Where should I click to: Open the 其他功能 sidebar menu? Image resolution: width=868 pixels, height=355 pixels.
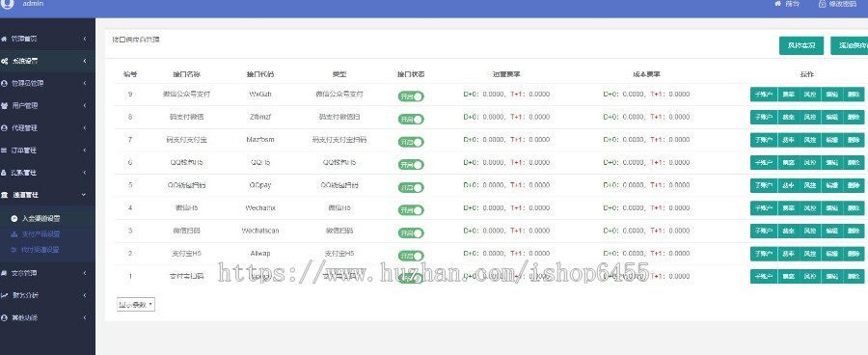pos(47,318)
